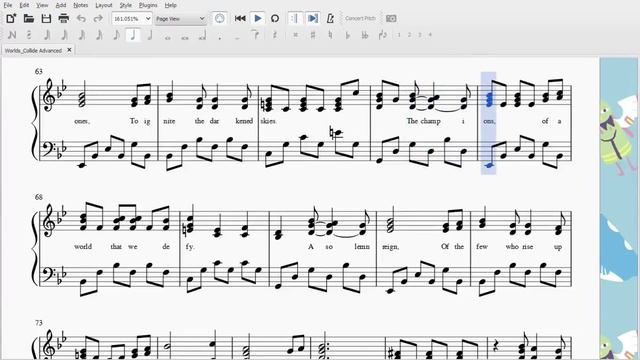Enable note input mode (N icon)

(11, 35)
